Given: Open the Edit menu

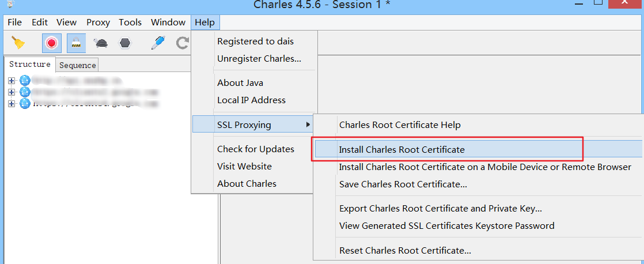Looking at the screenshot, I should click(x=40, y=22).
